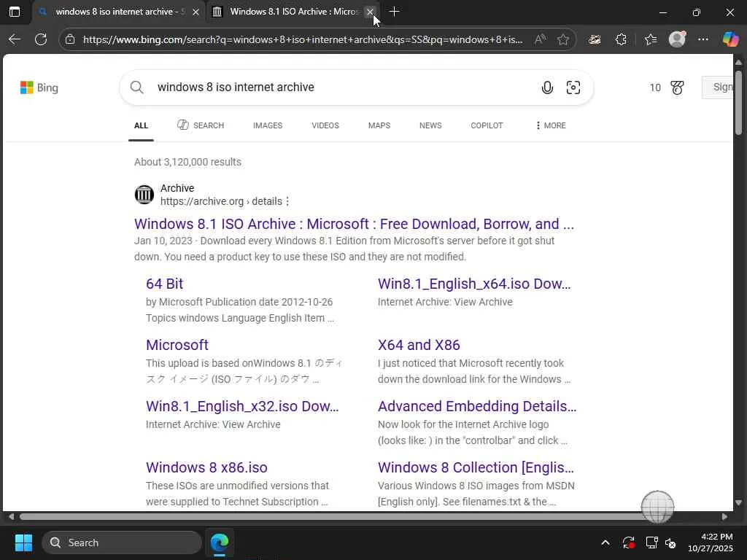
Task: Click the sync status tray icon
Action: (628, 542)
